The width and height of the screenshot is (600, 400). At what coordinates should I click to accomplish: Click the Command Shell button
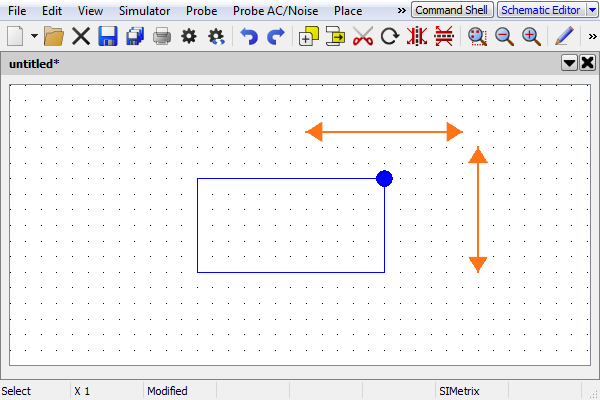452,10
